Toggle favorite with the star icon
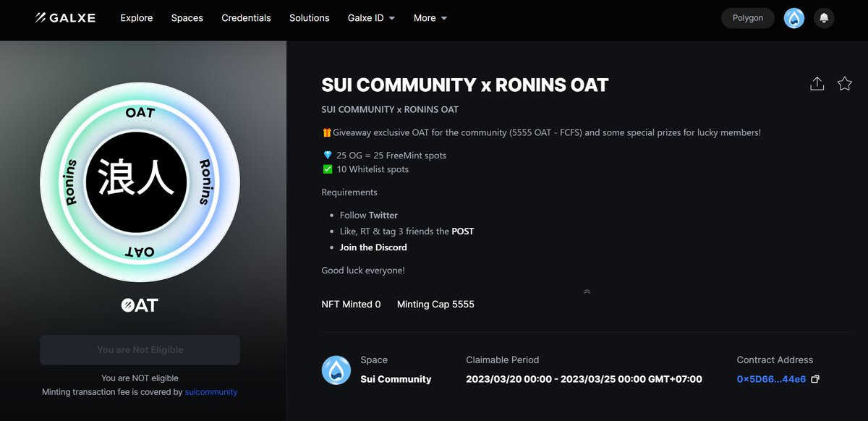 click(x=844, y=83)
